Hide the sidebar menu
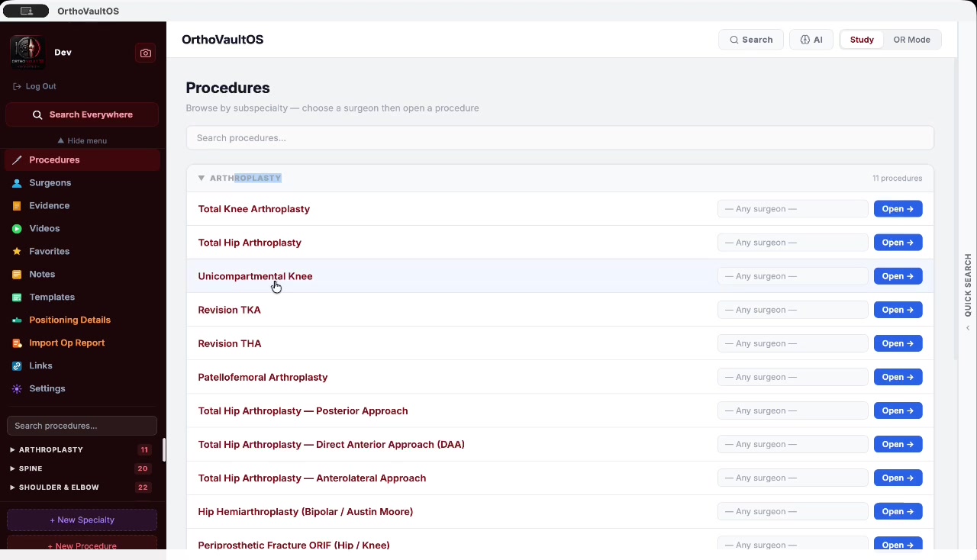Image resolution: width=977 pixels, height=560 pixels. point(82,141)
